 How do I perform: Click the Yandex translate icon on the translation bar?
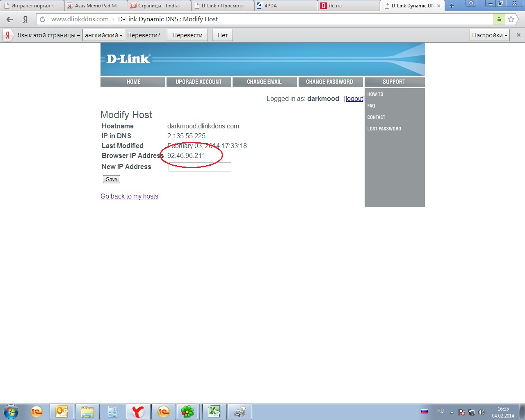[x=7, y=35]
